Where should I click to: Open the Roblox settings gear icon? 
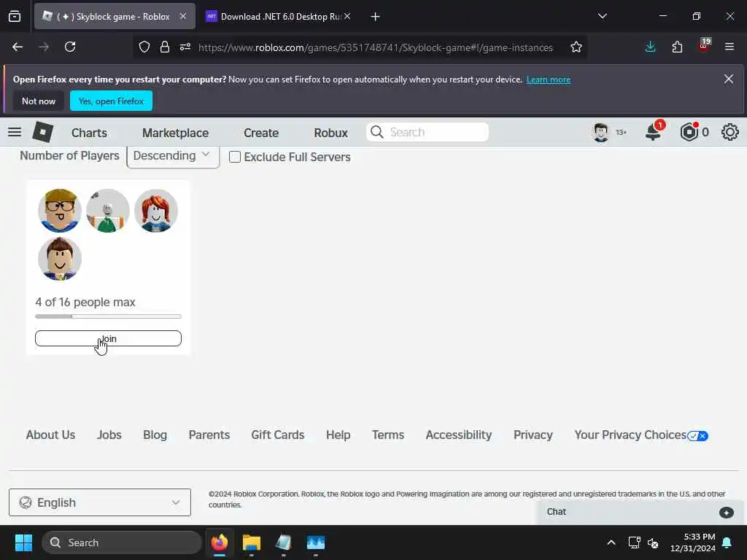[729, 132]
